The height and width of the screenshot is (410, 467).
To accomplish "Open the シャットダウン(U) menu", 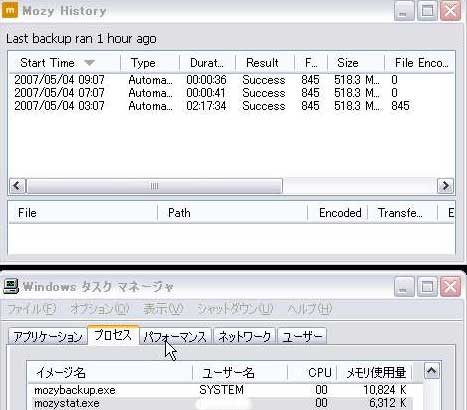I will click(235, 309).
